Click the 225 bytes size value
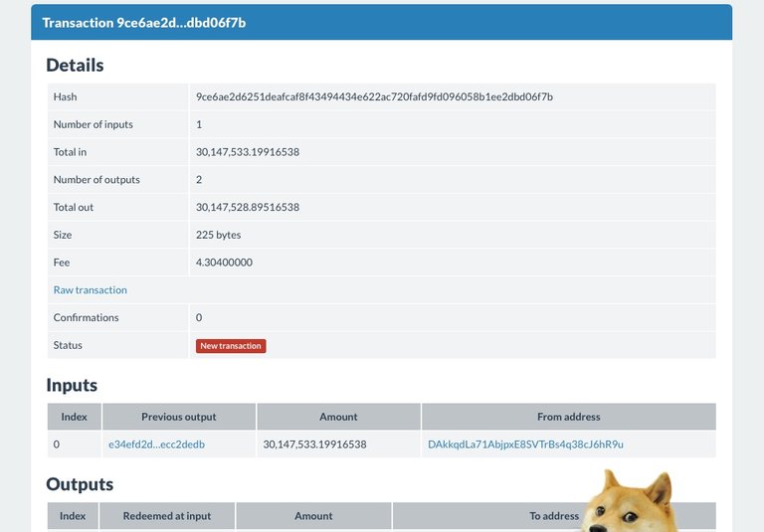 pyautogui.click(x=218, y=235)
